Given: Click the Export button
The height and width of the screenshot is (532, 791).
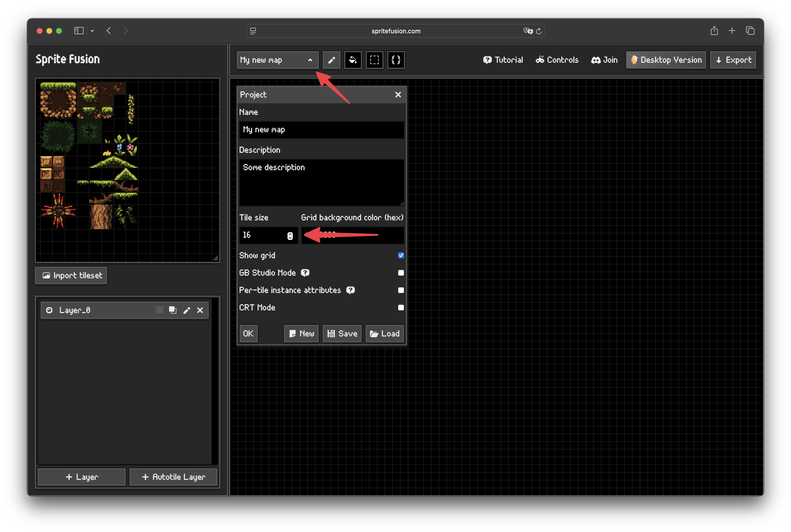Looking at the screenshot, I should click(x=733, y=60).
